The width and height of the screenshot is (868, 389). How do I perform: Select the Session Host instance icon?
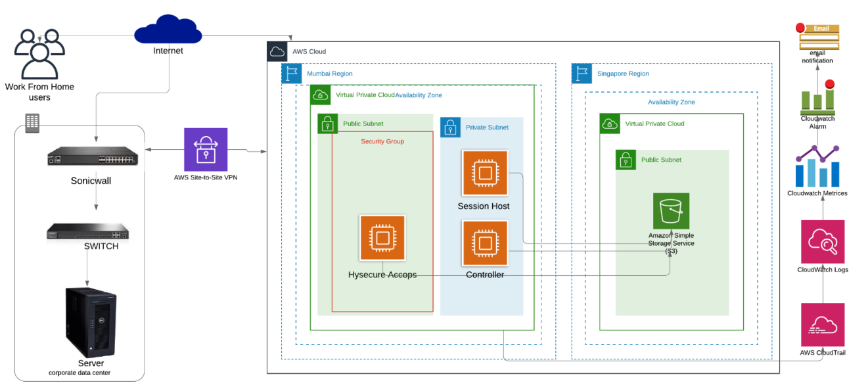(485, 173)
